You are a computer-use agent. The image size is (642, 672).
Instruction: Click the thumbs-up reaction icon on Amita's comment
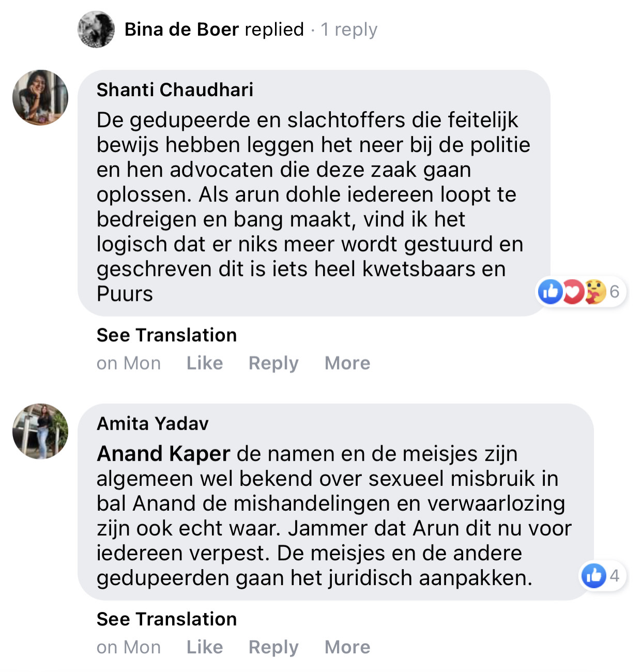[593, 576]
